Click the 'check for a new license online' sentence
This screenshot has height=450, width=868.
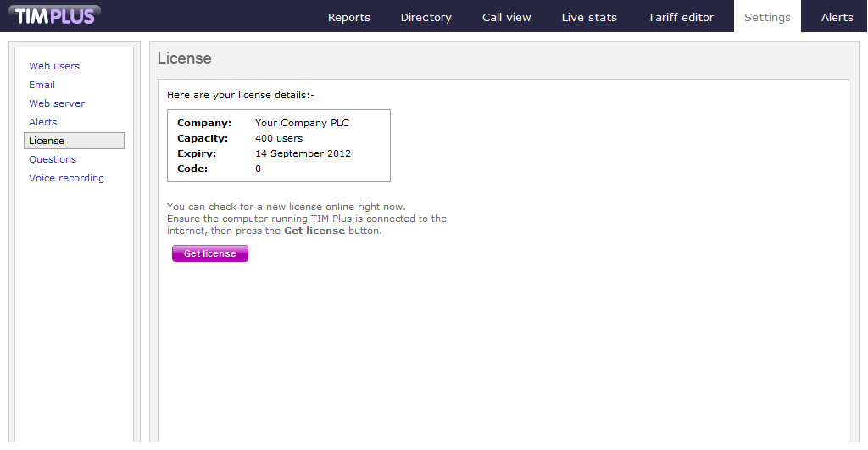pos(287,207)
